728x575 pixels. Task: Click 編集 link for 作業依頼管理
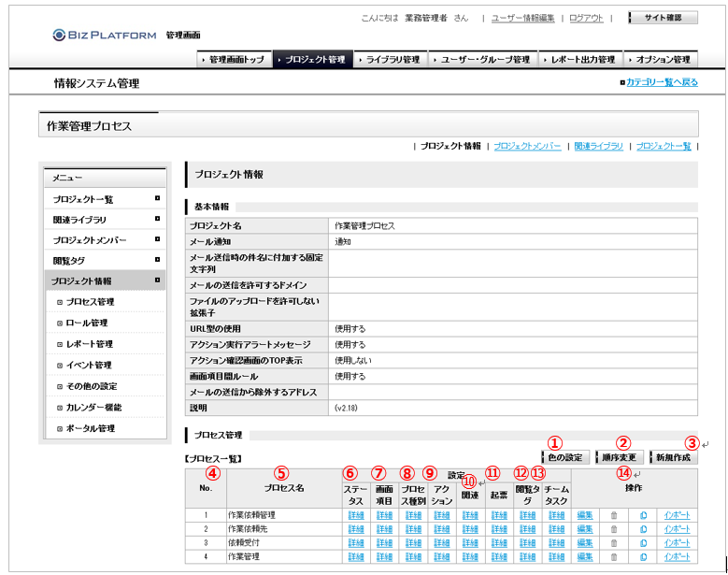tap(585, 515)
